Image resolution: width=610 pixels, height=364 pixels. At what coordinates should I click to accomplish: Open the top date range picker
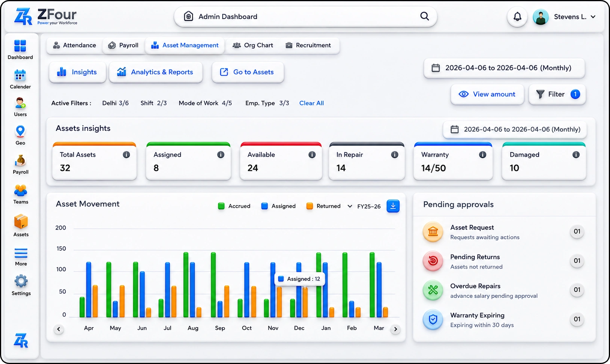[504, 68]
